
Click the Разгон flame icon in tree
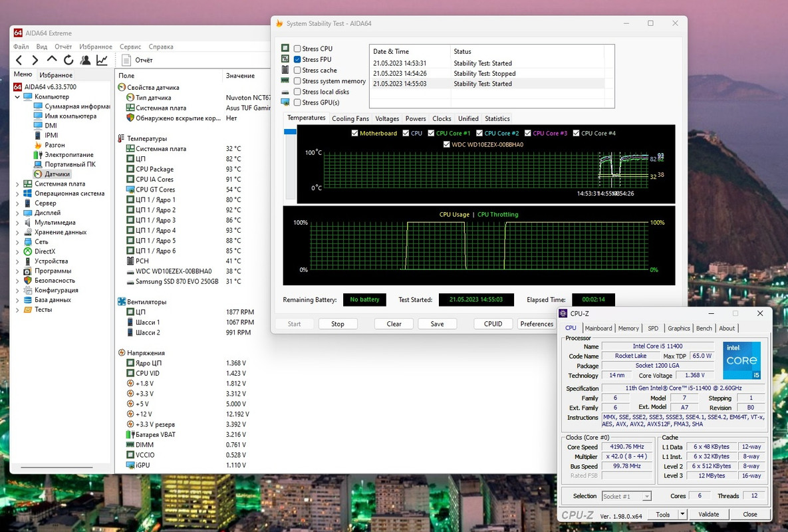(x=38, y=145)
